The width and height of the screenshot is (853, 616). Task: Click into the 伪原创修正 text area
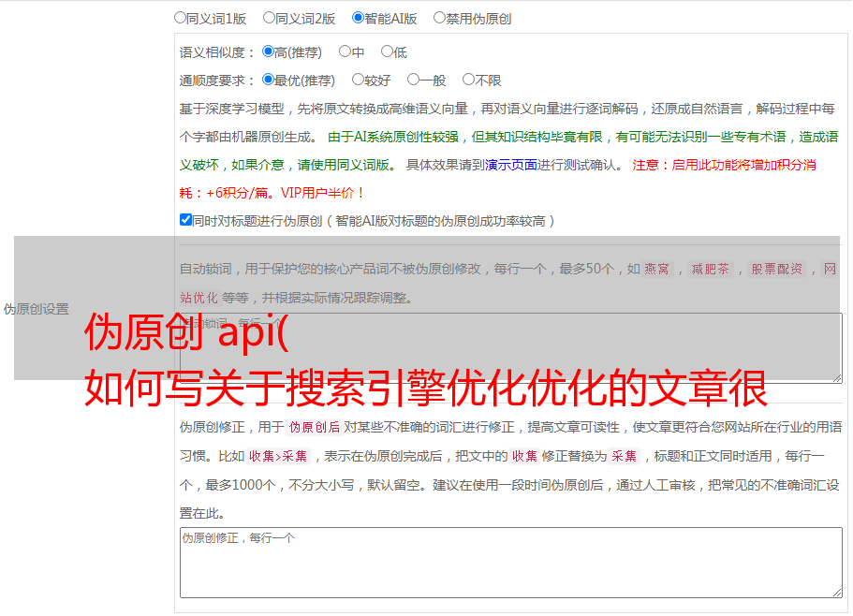[x=510, y=562]
